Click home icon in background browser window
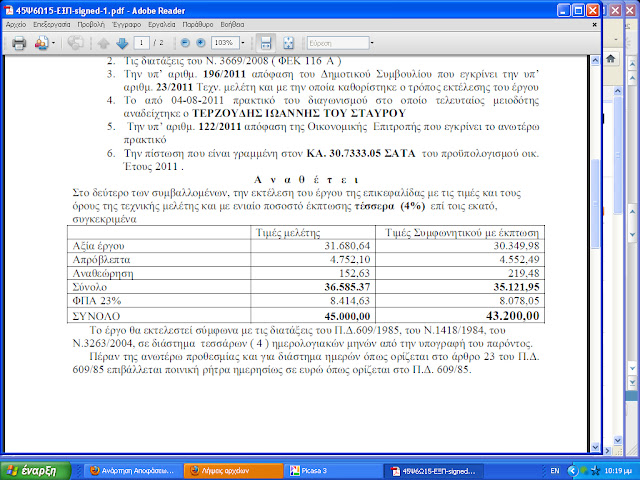 click(611, 59)
